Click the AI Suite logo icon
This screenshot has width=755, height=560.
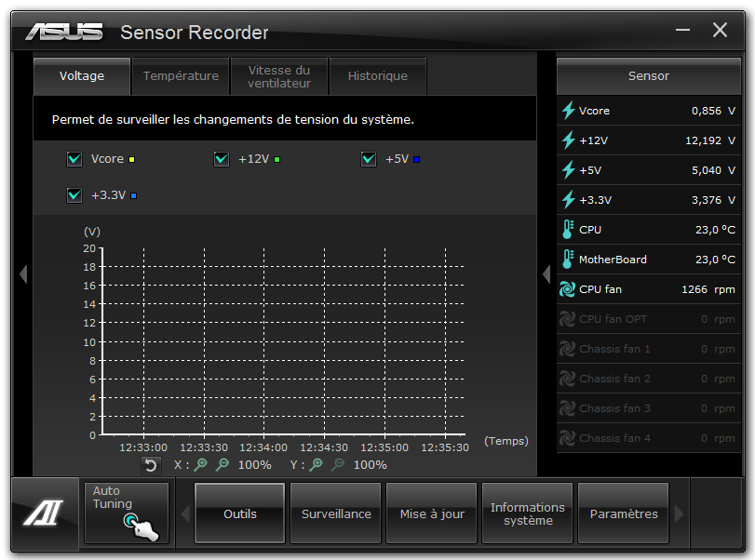click(44, 513)
